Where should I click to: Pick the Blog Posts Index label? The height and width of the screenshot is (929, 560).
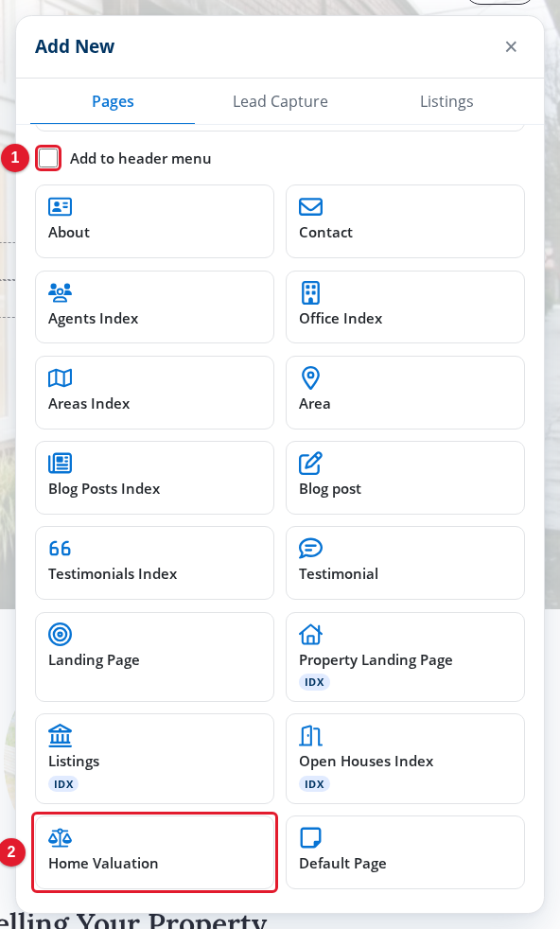[x=104, y=489]
